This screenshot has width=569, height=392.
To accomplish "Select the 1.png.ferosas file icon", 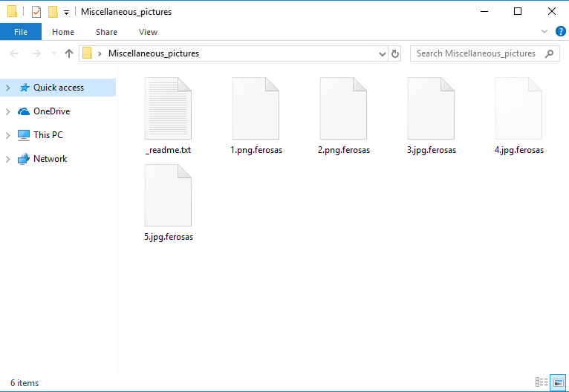I will tap(256, 108).
